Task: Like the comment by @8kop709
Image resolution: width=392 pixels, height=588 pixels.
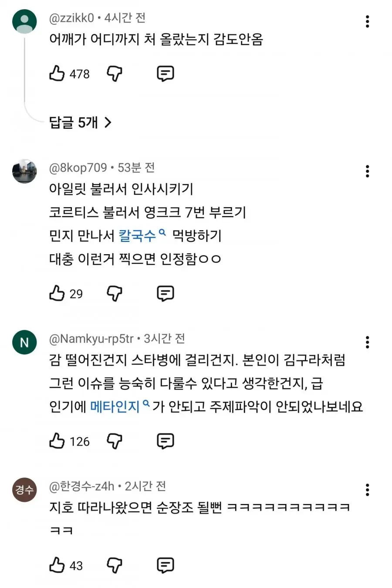Action: coord(57,293)
